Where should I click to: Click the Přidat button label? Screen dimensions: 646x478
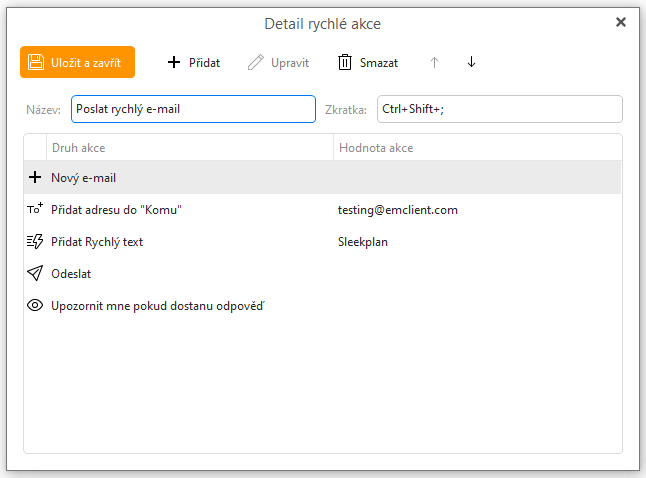tap(204, 63)
